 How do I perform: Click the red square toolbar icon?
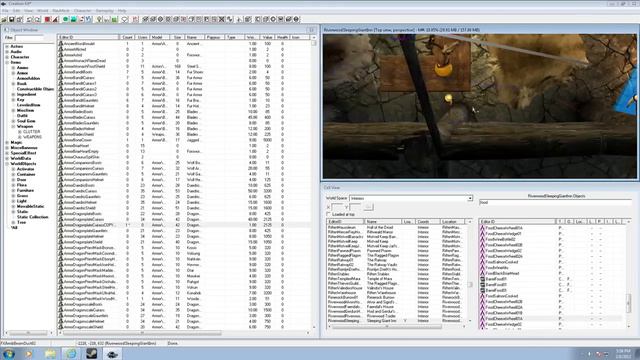tap(47, 19)
